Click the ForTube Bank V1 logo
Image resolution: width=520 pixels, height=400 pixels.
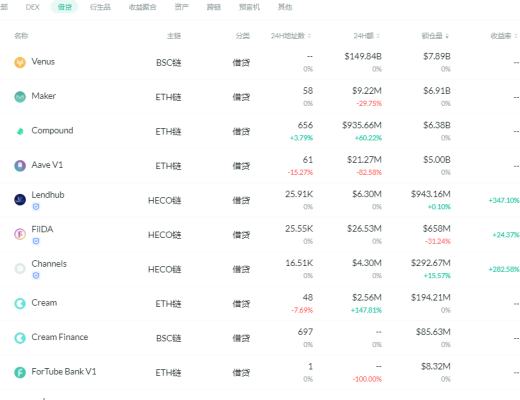[x=20, y=372]
